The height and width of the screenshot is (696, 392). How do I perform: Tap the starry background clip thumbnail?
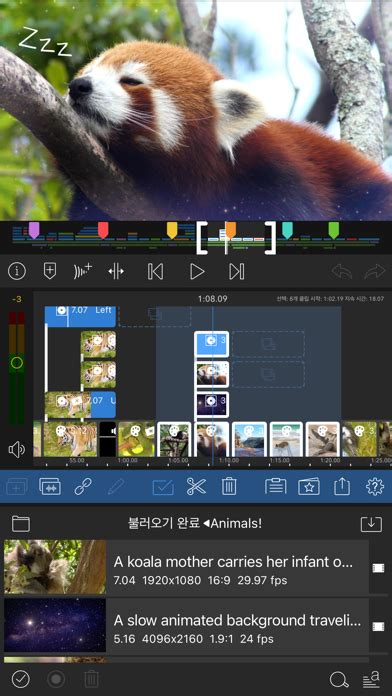[x=55, y=625]
